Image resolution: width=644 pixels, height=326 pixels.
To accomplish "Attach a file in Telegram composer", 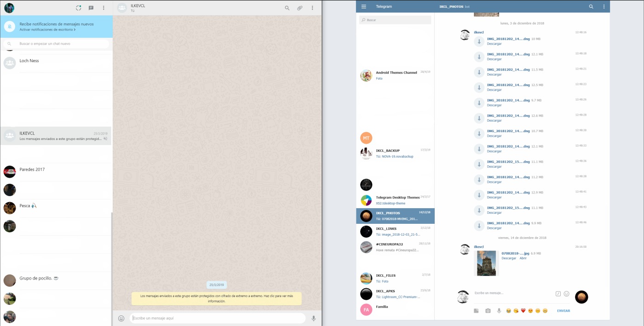I will pos(477,311).
